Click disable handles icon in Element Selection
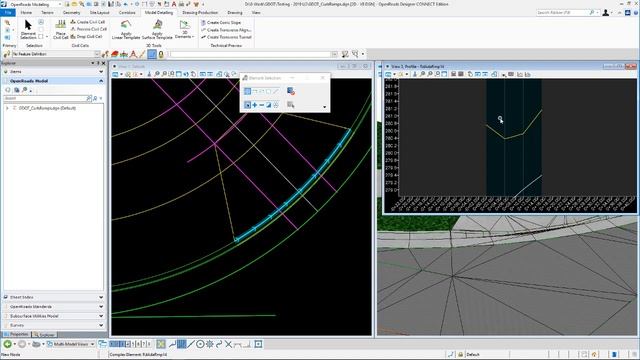 291,91
